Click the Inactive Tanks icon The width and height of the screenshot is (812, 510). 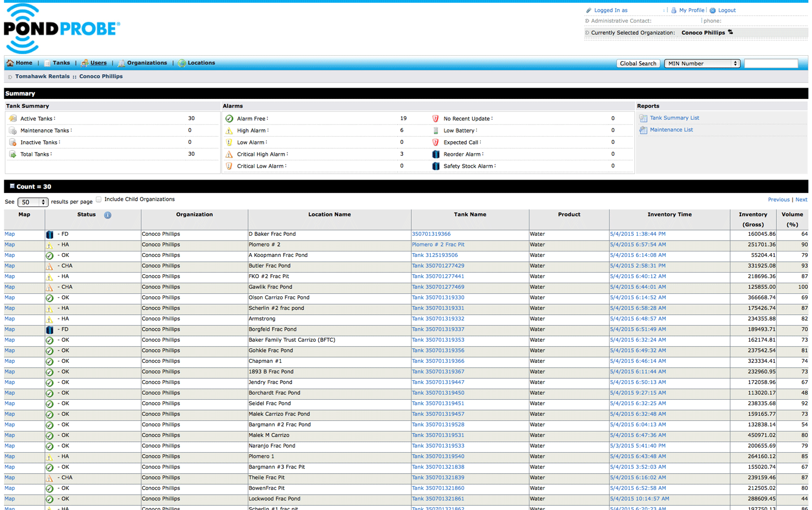pyautogui.click(x=13, y=142)
